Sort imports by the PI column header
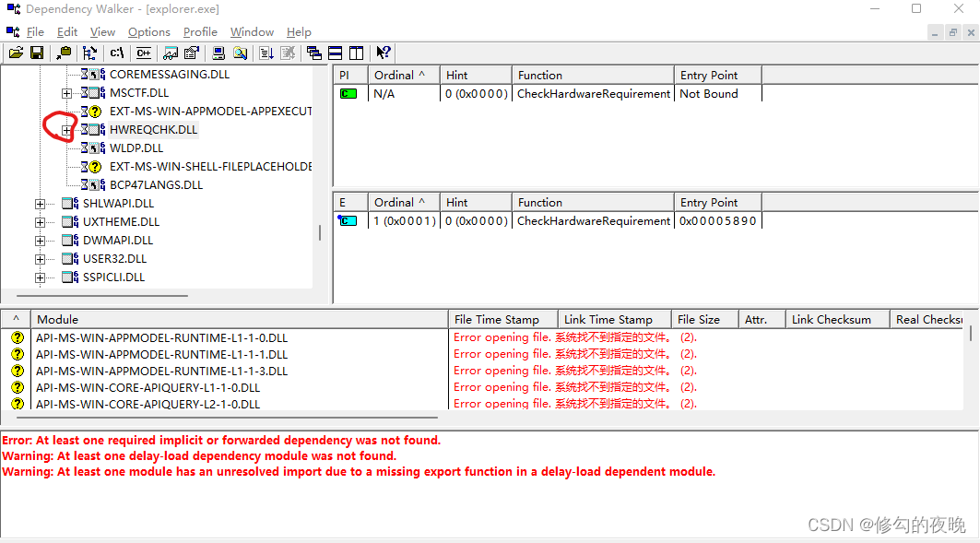980x543 pixels. [x=350, y=75]
